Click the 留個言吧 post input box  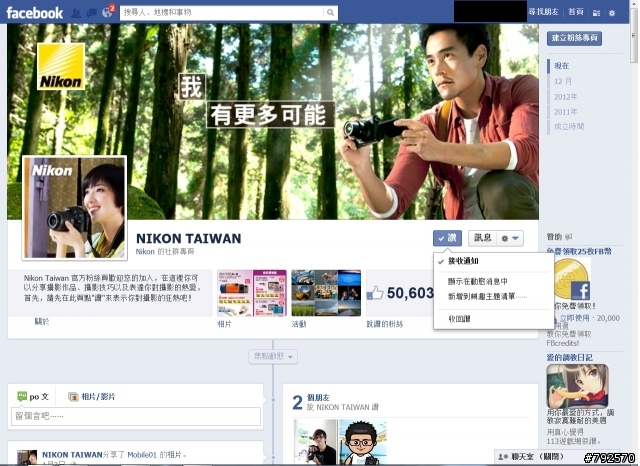pyautogui.click(x=136, y=416)
